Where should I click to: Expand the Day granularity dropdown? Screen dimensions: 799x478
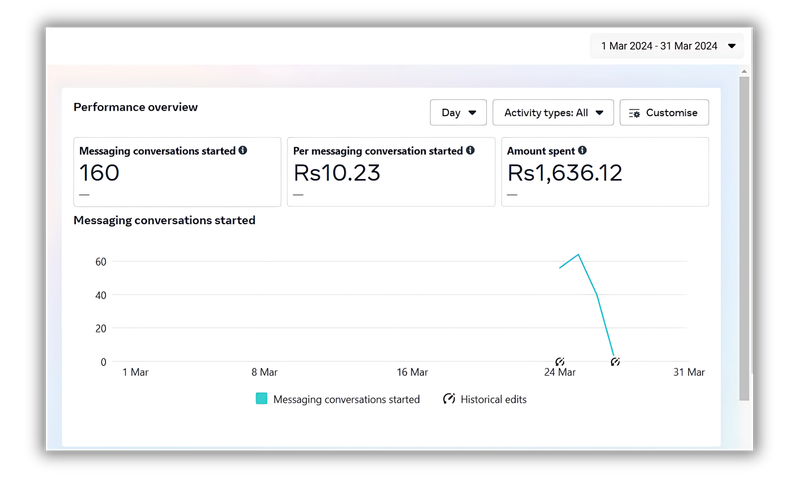(x=458, y=113)
